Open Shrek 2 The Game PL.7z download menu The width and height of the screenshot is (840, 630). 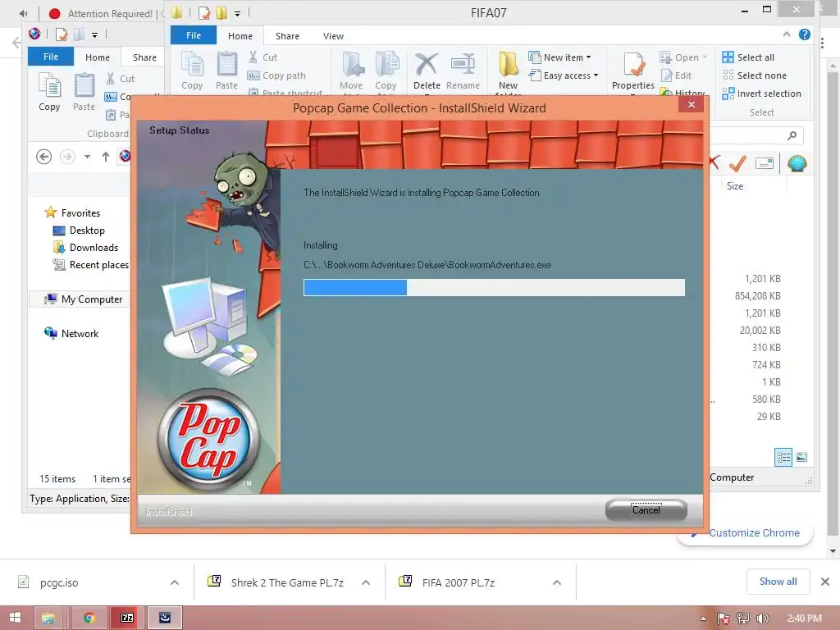366,582
